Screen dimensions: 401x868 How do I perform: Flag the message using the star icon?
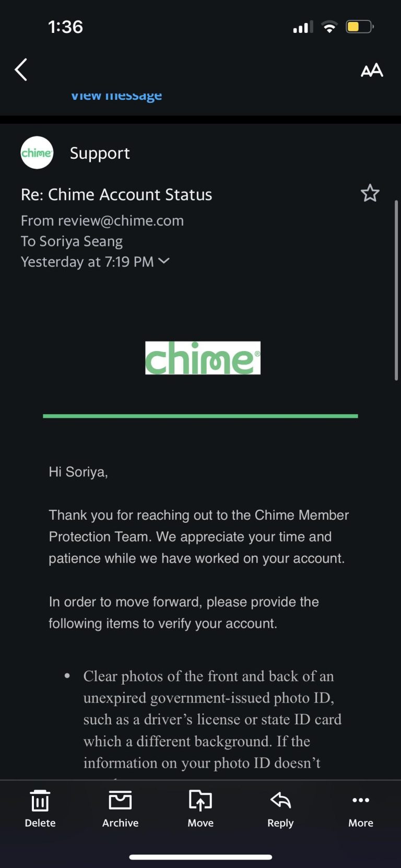click(x=370, y=193)
